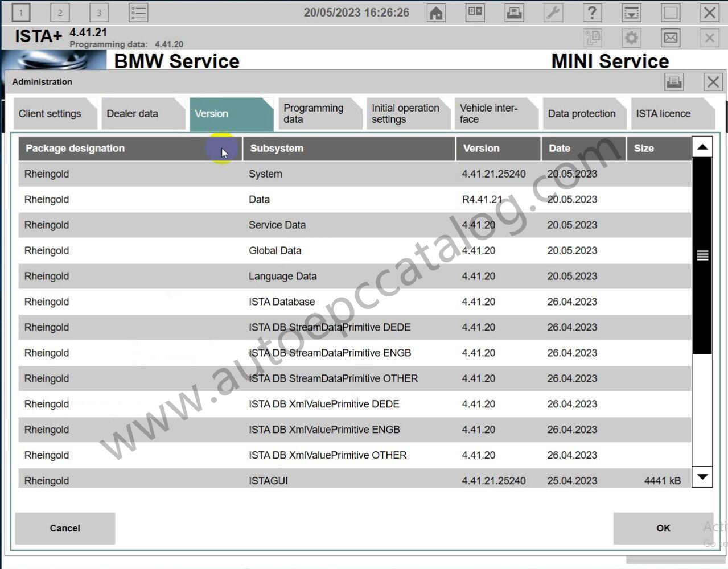Sort by Subsystem column header

[349, 149]
